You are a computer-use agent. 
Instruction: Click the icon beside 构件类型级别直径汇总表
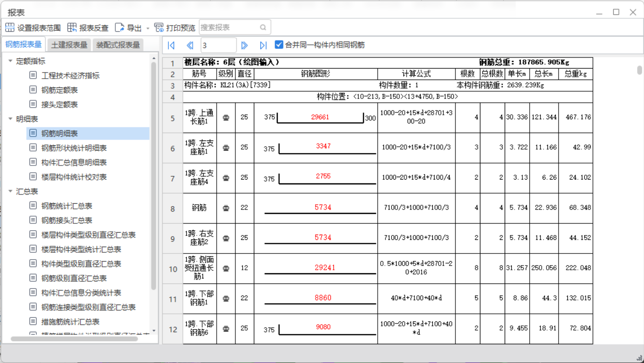pyautogui.click(x=33, y=264)
